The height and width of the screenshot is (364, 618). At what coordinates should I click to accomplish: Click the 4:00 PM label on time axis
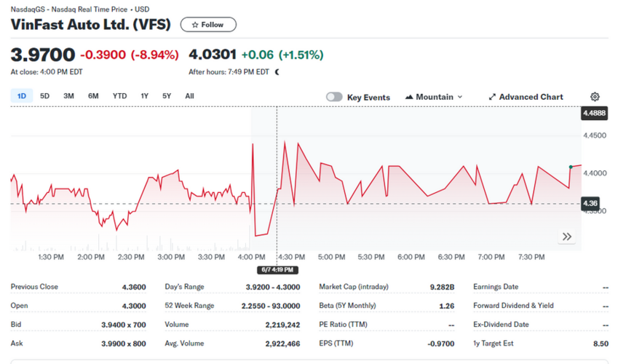click(x=251, y=257)
